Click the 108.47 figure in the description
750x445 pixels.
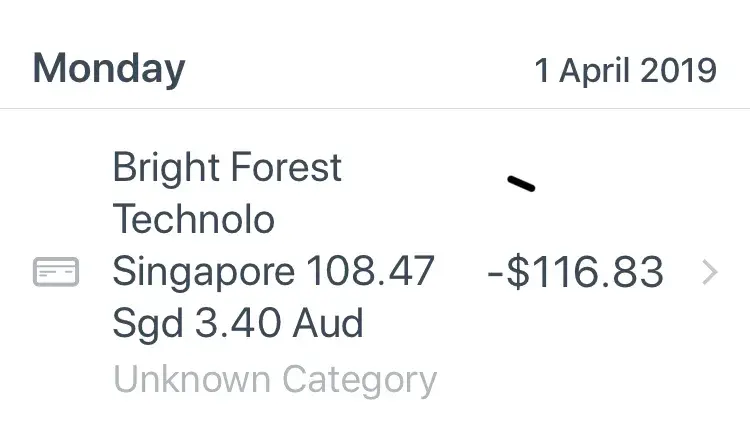click(370, 271)
